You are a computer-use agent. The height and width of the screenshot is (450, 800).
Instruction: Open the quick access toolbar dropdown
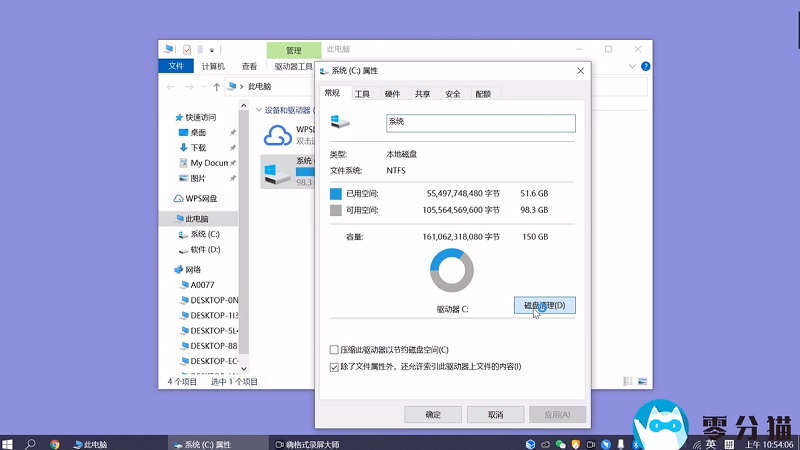tap(213, 49)
